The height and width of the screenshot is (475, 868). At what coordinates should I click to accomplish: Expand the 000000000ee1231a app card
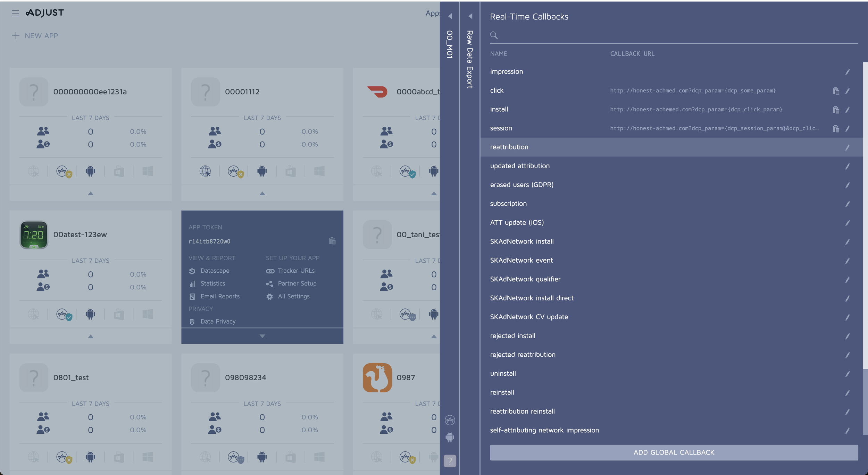point(91,193)
